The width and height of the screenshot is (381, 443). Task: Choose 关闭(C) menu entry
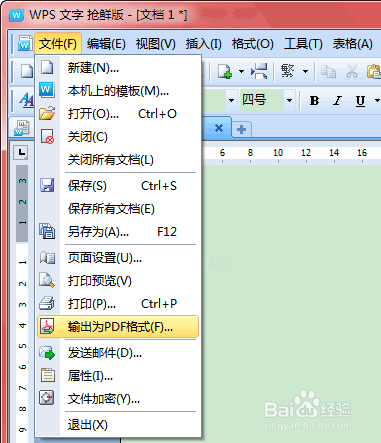click(x=118, y=137)
